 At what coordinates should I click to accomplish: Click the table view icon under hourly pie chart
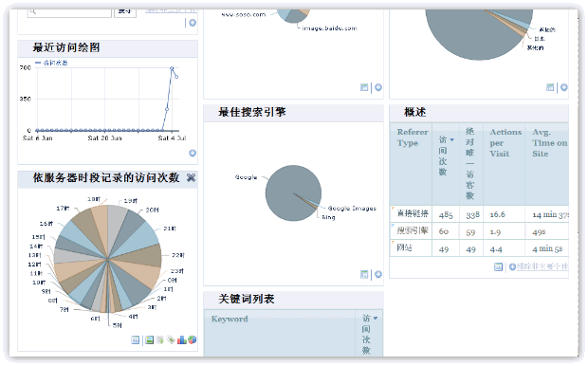(136, 340)
